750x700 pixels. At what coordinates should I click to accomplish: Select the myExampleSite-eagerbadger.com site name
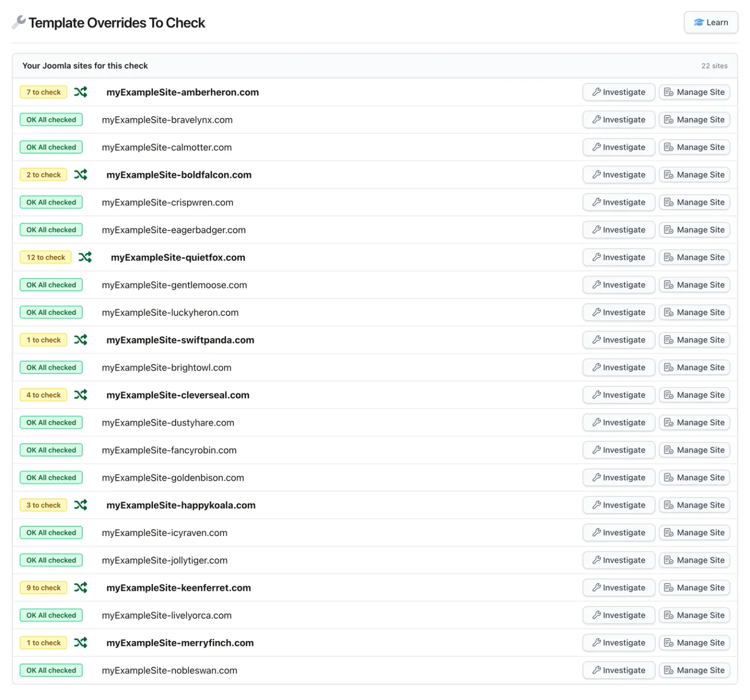(x=174, y=230)
